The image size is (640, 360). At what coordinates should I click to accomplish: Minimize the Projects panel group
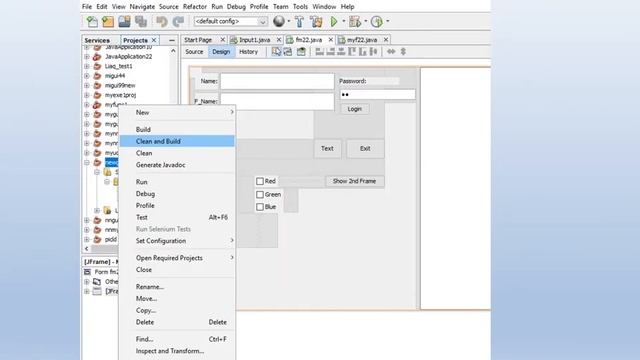(x=172, y=40)
